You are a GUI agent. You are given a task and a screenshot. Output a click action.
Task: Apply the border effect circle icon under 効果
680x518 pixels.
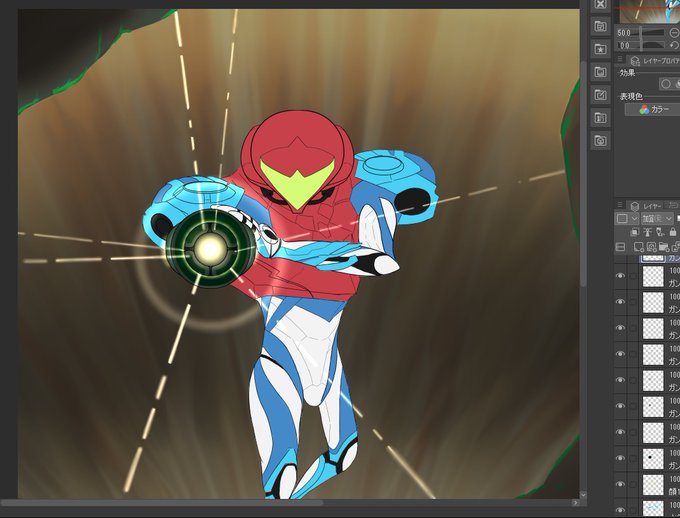click(666, 84)
